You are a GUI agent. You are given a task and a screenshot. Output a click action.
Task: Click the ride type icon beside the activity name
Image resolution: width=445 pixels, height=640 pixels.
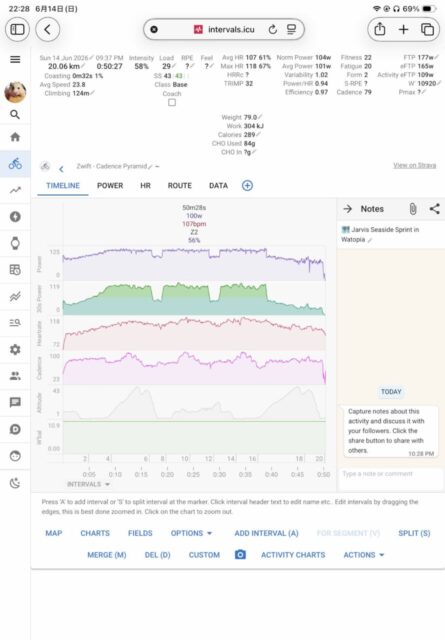[45, 166]
